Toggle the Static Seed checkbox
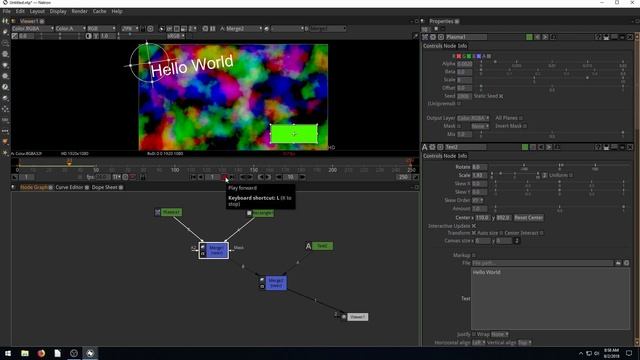The image size is (640, 360). 501,96
